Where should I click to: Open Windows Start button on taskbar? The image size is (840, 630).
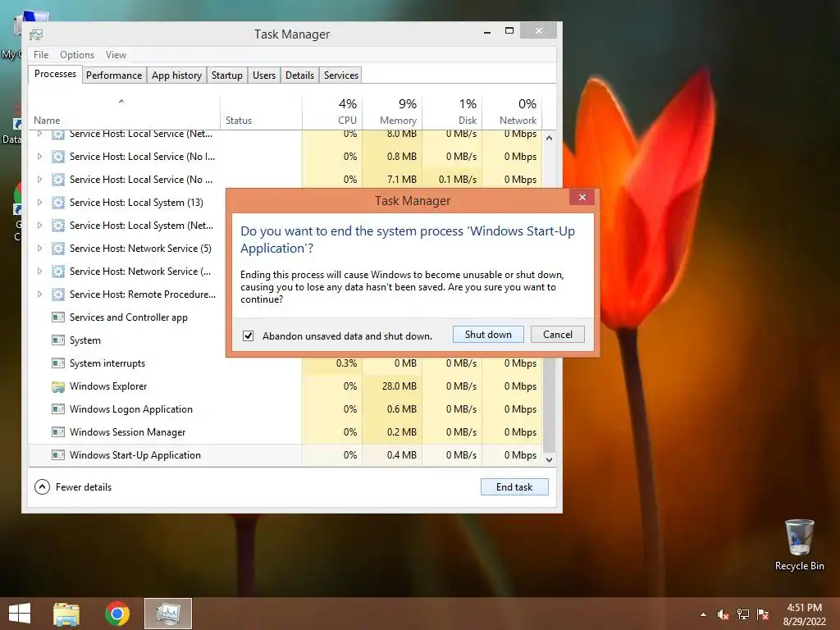20,614
